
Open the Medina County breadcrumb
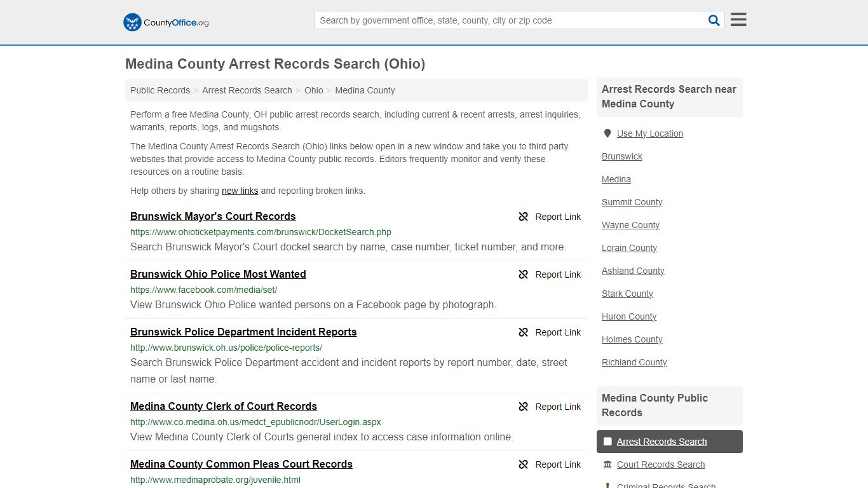(x=365, y=90)
